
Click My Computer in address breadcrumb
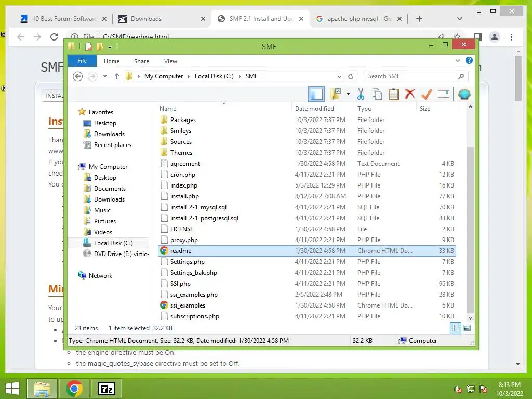tap(164, 76)
